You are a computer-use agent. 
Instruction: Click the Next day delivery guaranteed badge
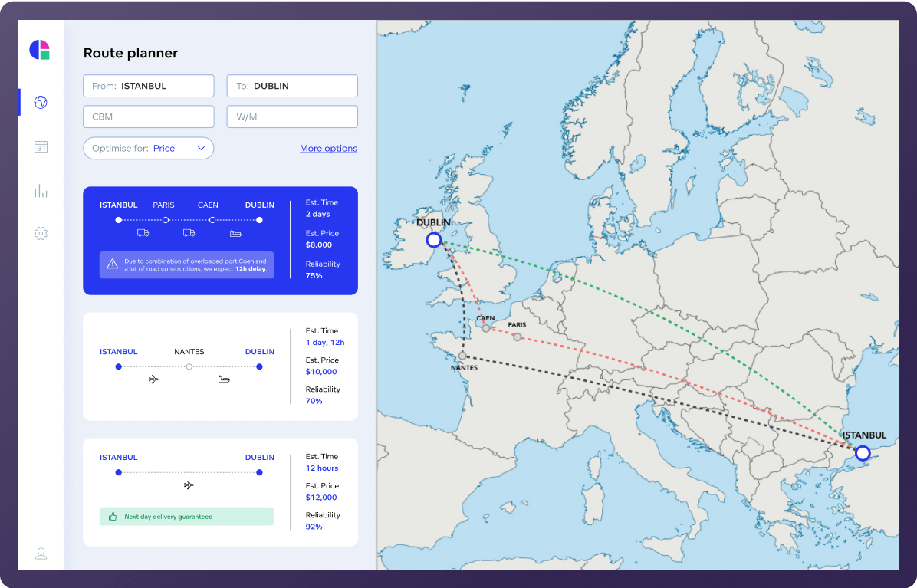click(186, 516)
